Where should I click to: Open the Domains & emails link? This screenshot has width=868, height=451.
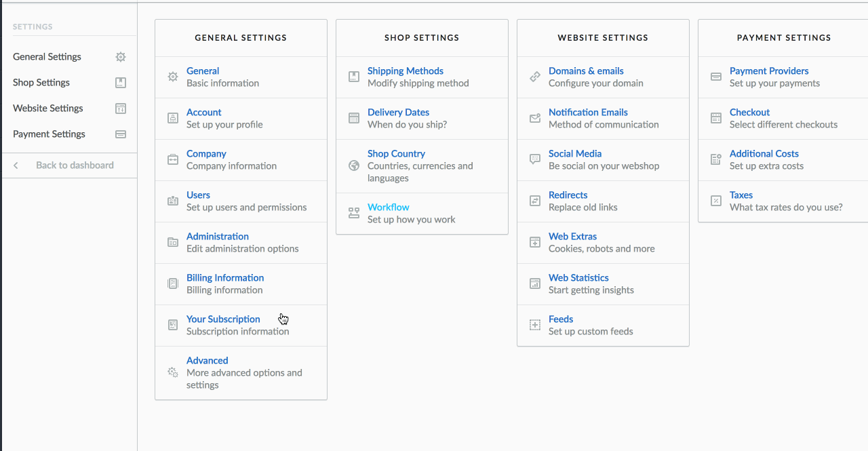click(x=586, y=71)
